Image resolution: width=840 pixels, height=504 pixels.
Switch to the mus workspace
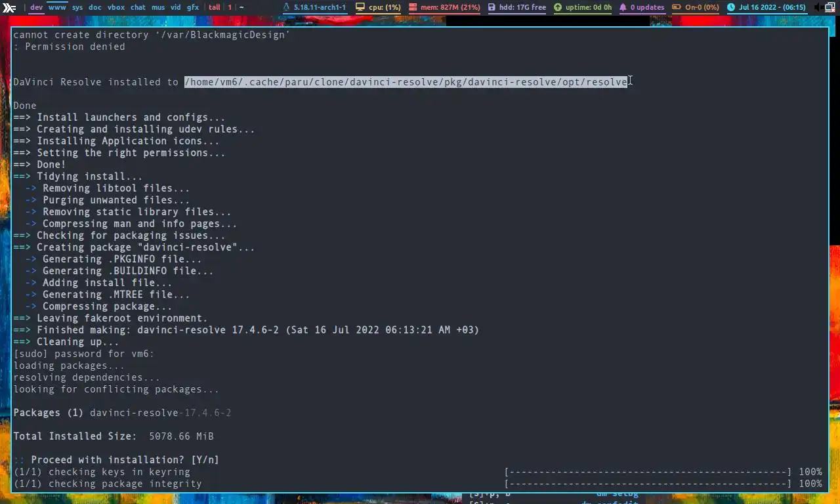tap(158, 8)
